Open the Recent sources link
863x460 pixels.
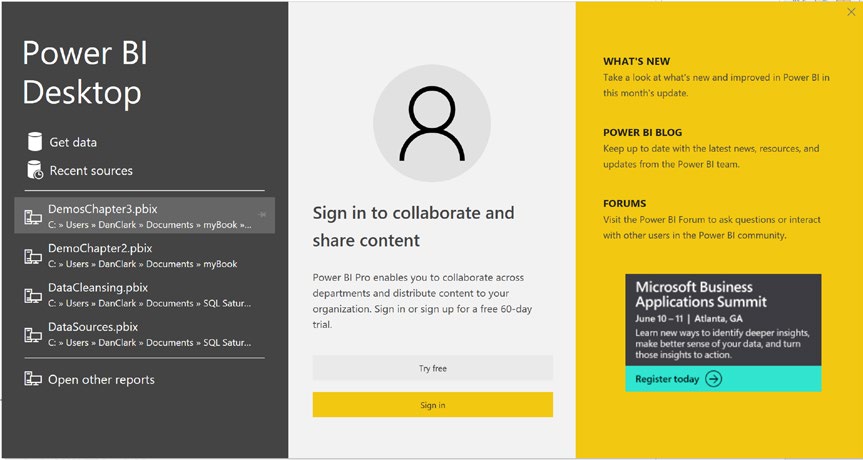pyautogui.click(x=91, y=171)
